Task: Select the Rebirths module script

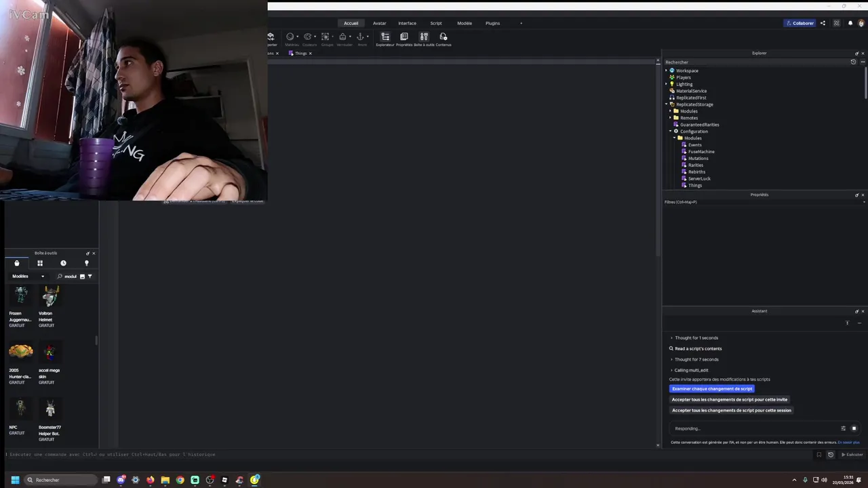Action: pyautogui.click(x=696, y=172)
